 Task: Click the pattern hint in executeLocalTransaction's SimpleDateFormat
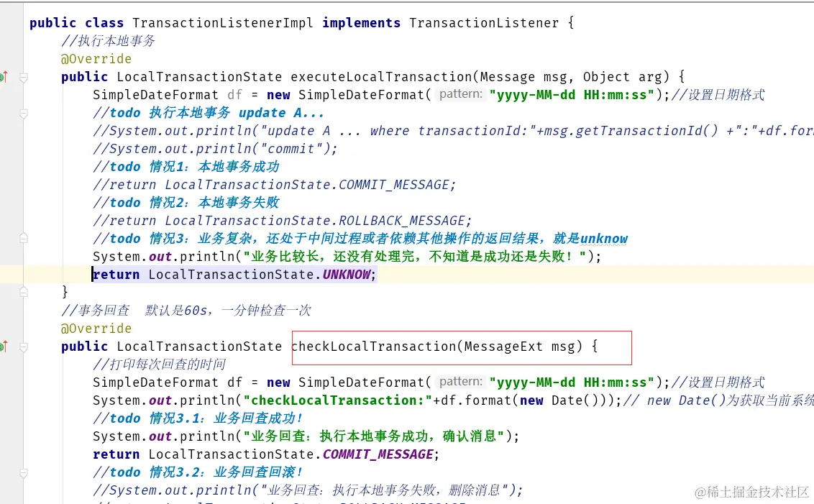coord(460,94)
